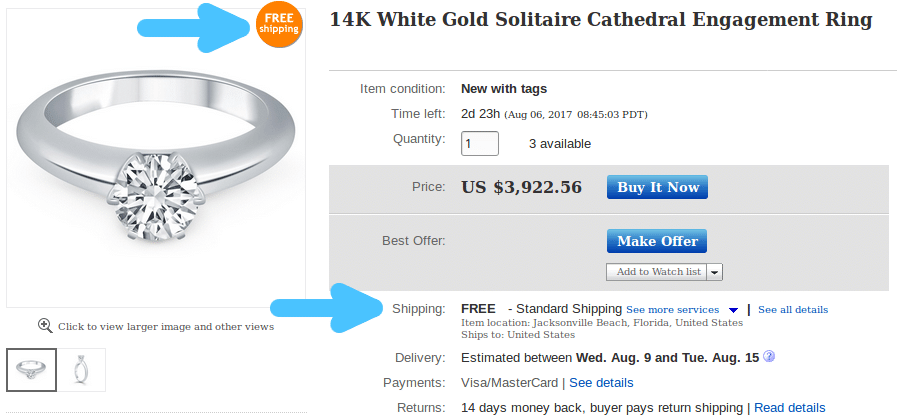
Task: Click Add to Watch list
Action: 658,271
